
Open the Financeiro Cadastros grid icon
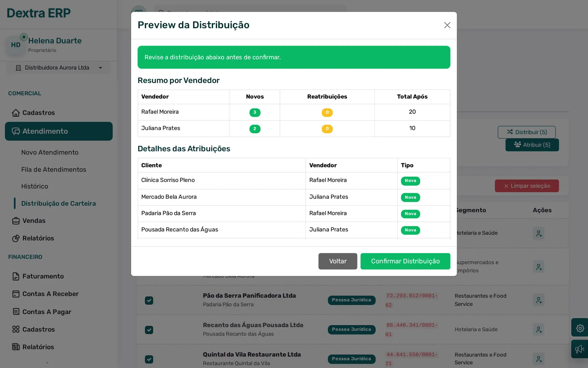16,329
